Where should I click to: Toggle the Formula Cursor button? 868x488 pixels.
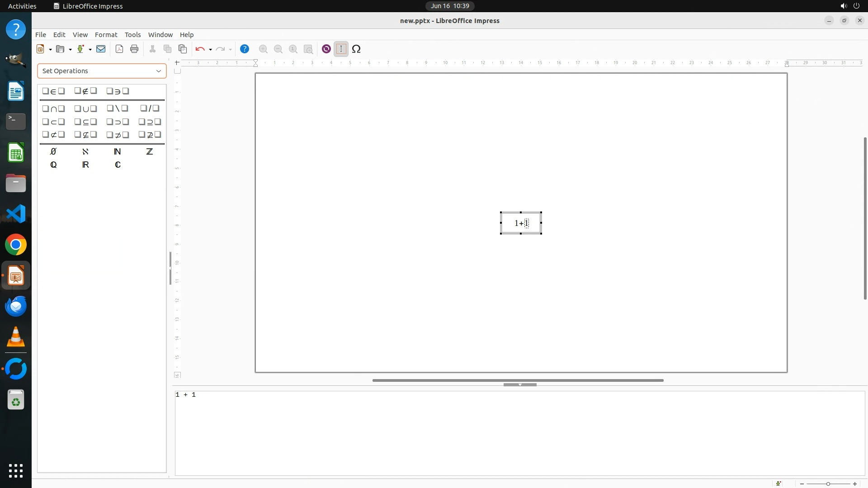point(341,49)
